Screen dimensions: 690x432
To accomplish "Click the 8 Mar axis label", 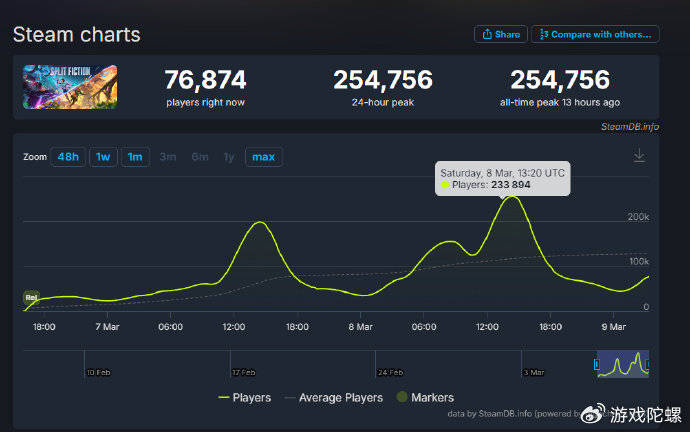I will 360,327.
